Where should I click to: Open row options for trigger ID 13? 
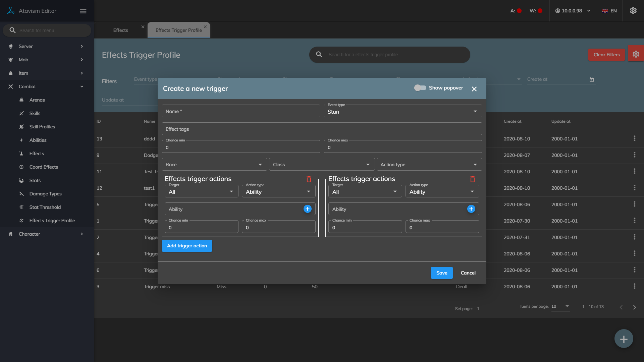click(634, 138)
